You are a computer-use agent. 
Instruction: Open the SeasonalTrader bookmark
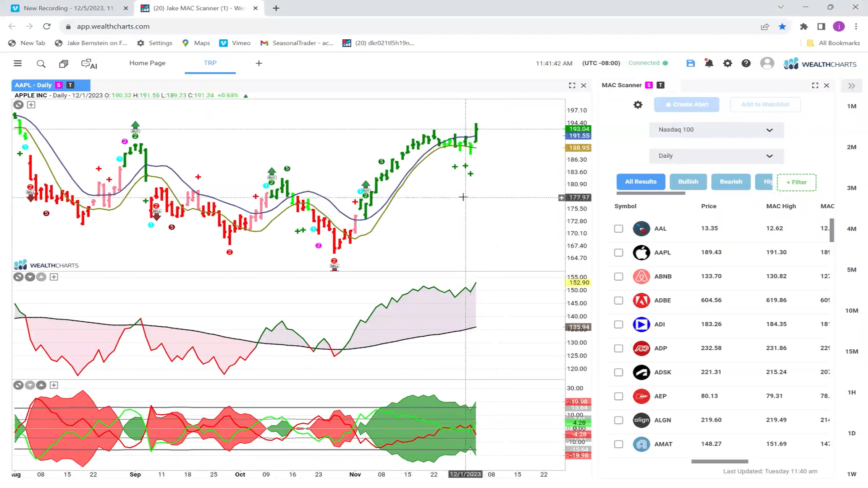(x=297, y=43)
